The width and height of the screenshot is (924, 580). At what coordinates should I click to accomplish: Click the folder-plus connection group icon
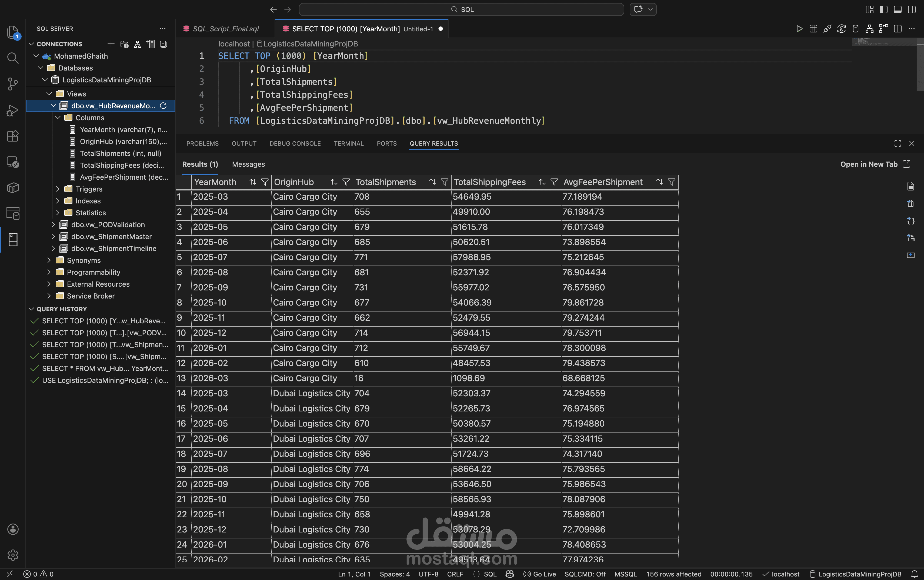(x=124, y=44)
